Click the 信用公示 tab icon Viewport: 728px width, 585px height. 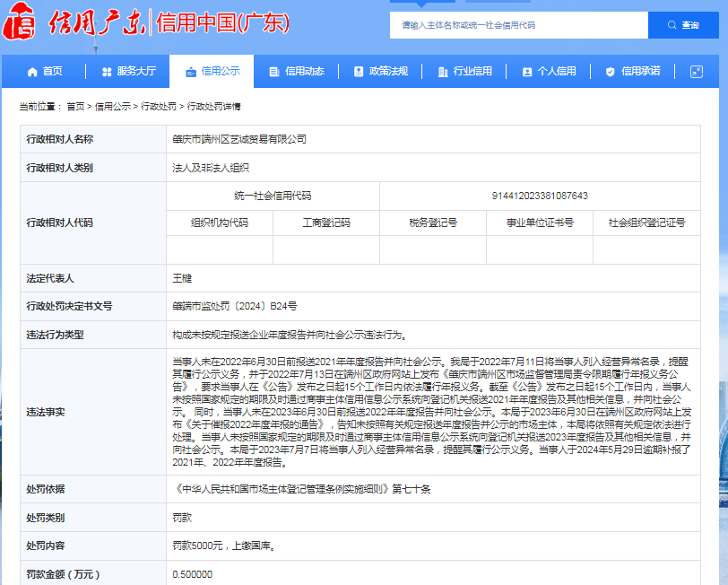pyautogui.click(x=191, y=72)
